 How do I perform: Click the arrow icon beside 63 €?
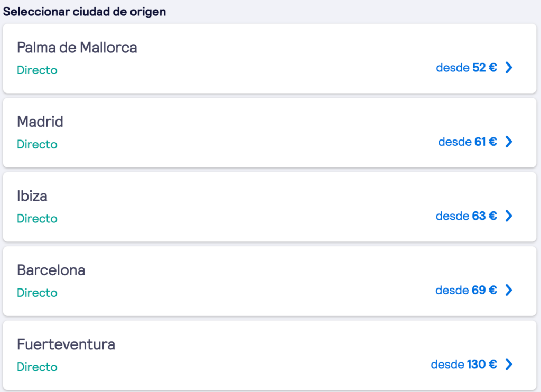click(x=509, y=216)
